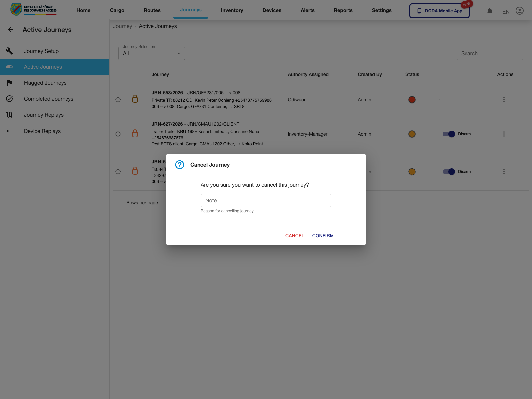The width and height of the screenshot is (532, 399).
Task: Click the Journey Replays icon
Action: [x=9, y=115]
